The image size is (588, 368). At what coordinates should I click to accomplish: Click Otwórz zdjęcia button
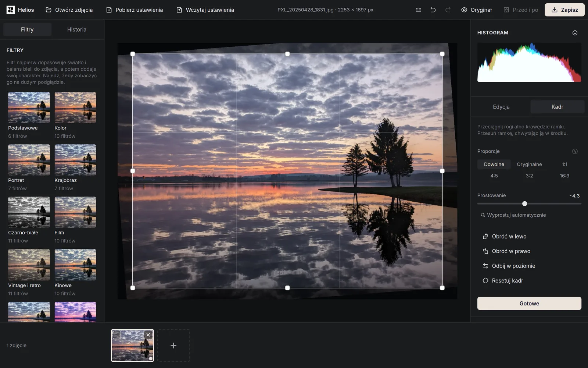[69, 10]
